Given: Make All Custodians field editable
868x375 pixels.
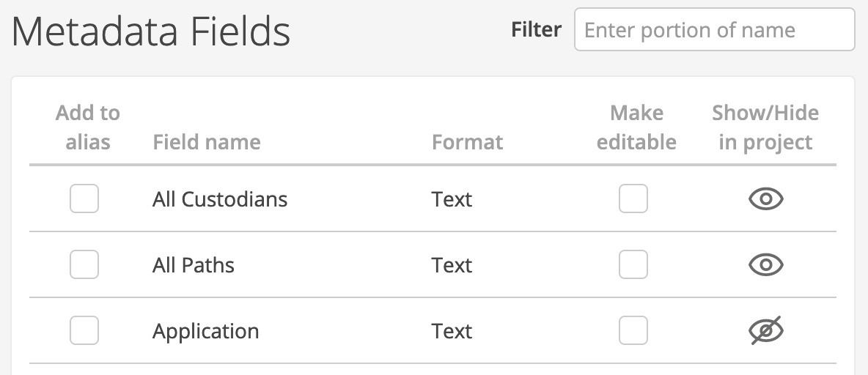Looking at the screenshot, I should (633, 198).
